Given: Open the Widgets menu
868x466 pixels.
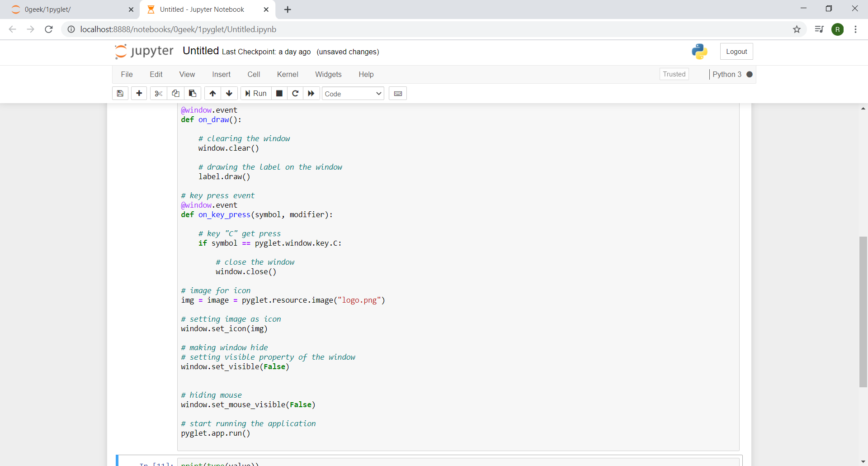Looking at the screenshot, I should point(328,75).
